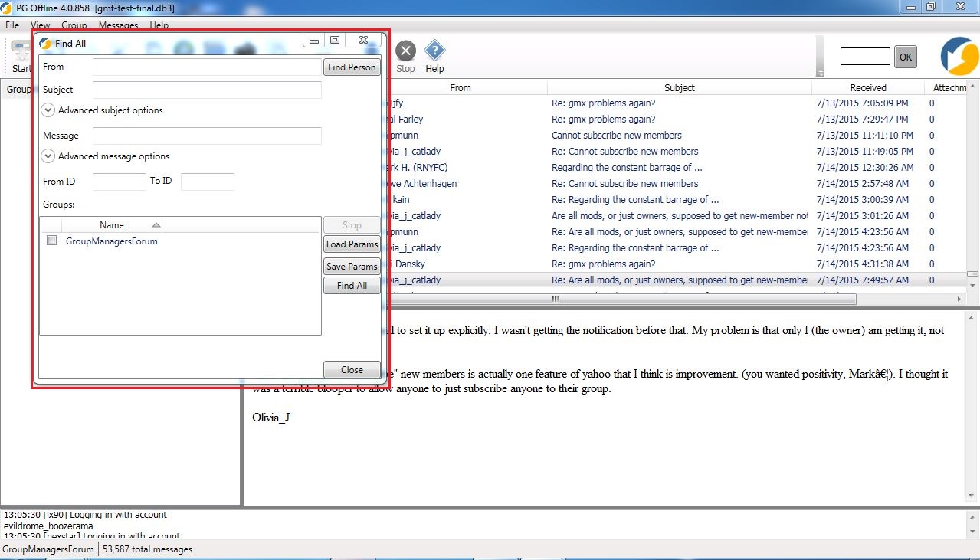Click message list vertical scrollbar down arrow
This screenshot has height=560, width=980.
point(972,286)
